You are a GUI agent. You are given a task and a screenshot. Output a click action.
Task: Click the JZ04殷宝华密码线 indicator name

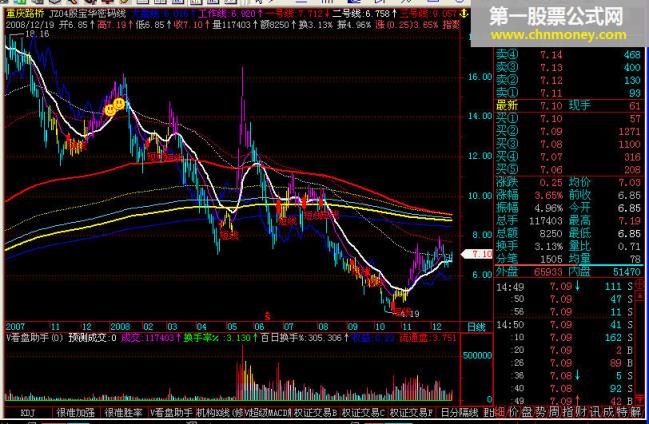pos(88,14)
